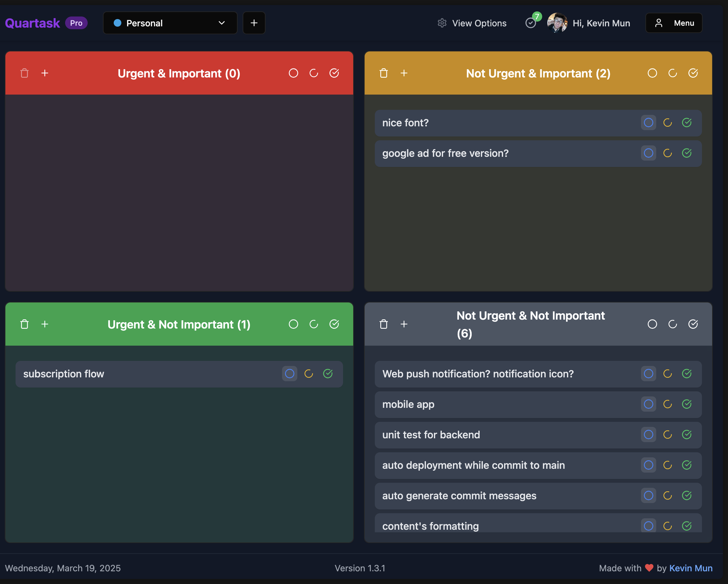The width and height of the screenshot is (728, 584).
Task: Mark 'unit test for backend' as completed
Action: [x=687, y=435]
